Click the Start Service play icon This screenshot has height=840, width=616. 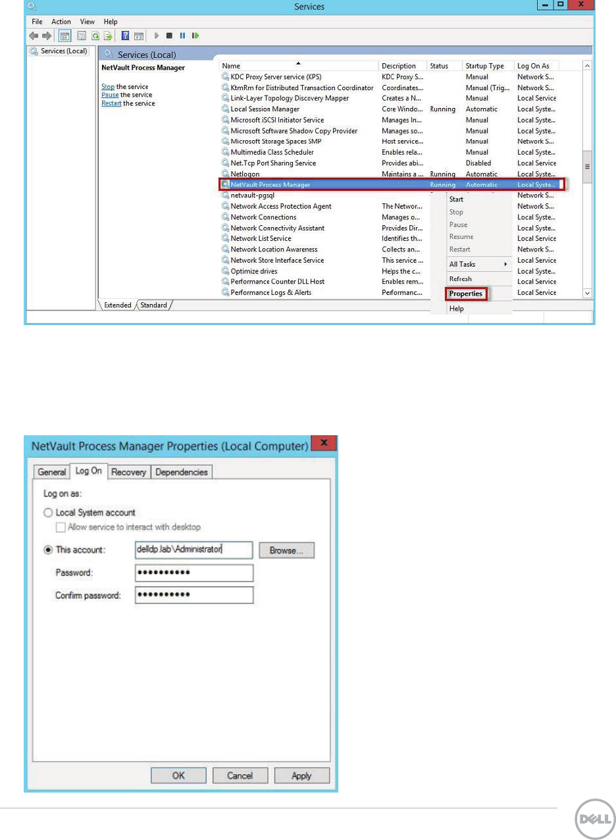(157, 36)
